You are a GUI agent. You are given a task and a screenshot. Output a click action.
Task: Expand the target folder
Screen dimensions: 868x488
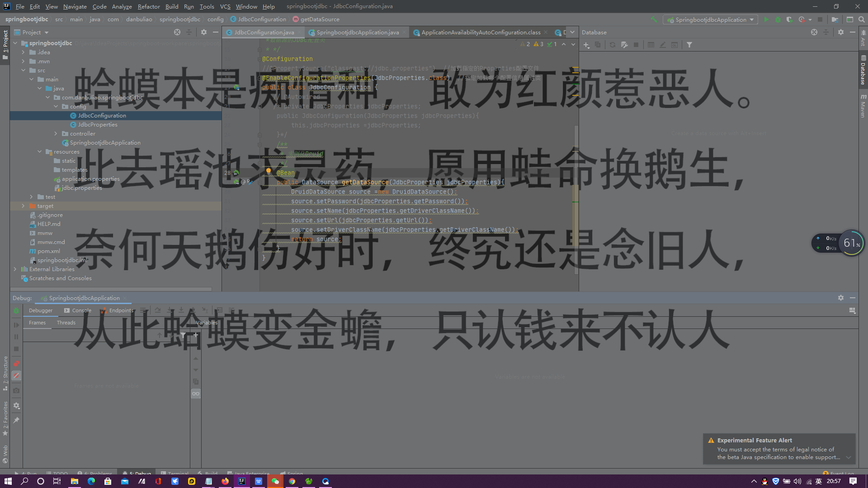click(24, 206)
